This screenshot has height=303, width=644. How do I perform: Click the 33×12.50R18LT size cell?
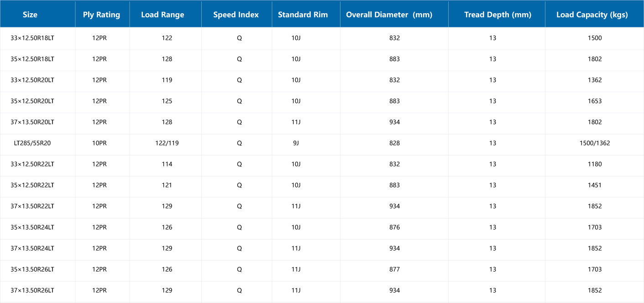32,38
